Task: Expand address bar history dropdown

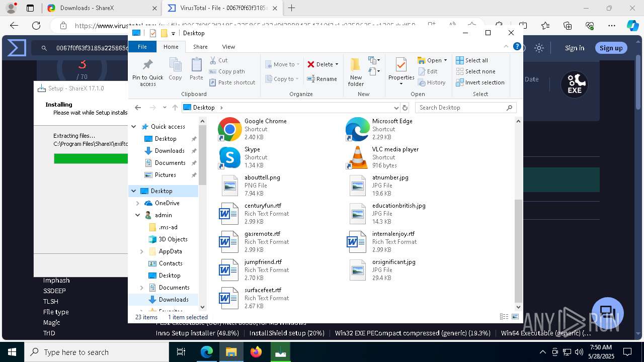Action: tap(396, 108)
